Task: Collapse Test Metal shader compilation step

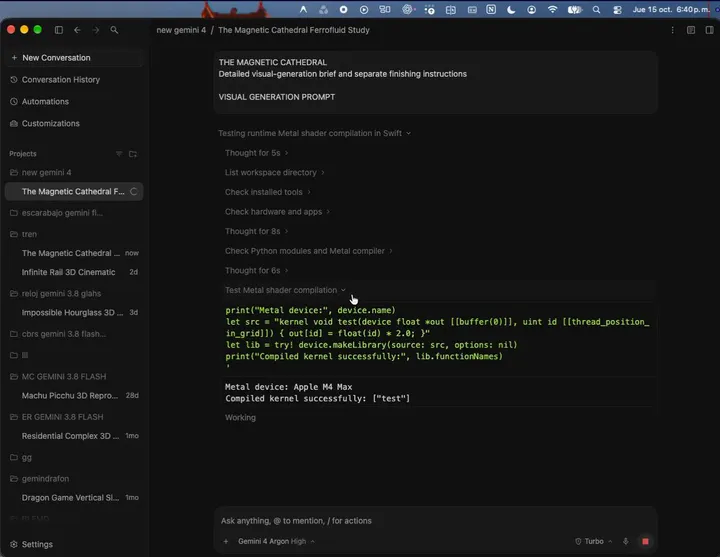Action: click(285, 290)
